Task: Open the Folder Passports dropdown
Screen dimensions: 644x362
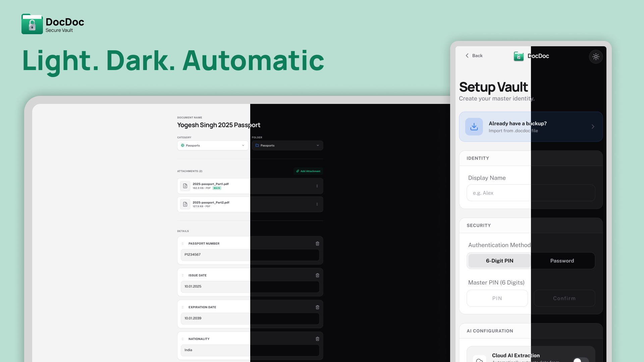Action: 287,145
